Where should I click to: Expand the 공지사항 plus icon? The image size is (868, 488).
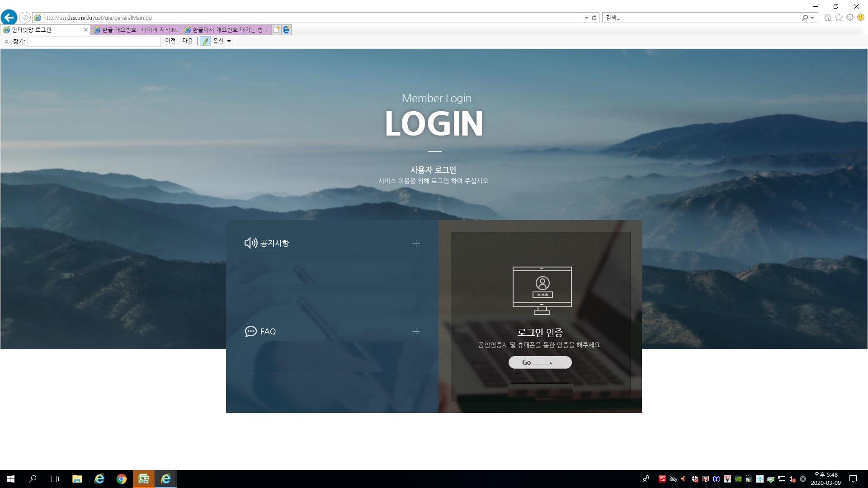coord(416,244)
